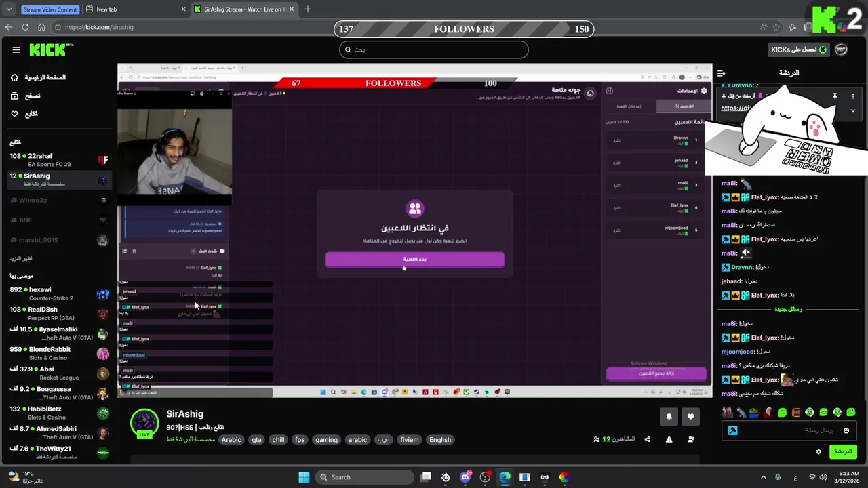This screenshot has width=868, height=488.
Task: Toggle the notification bell for SirAshig
Action: coord(669,416)
